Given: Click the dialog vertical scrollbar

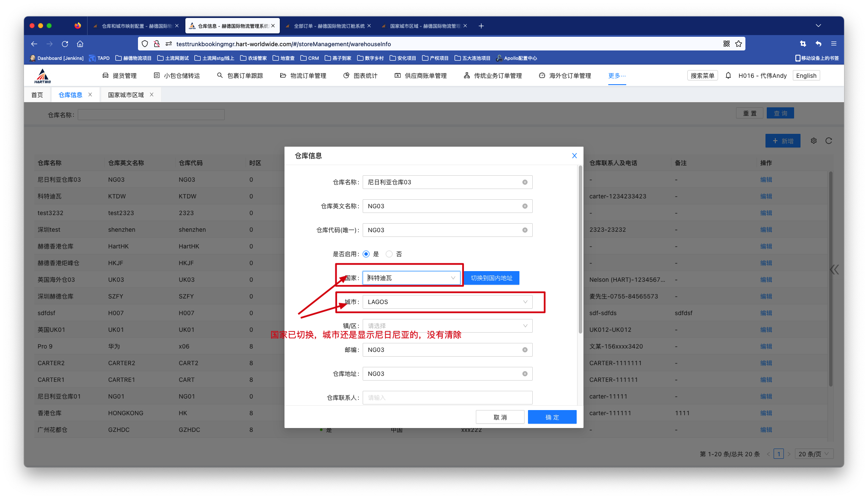Looking at the screenshot, I should (x=580, y=249).
